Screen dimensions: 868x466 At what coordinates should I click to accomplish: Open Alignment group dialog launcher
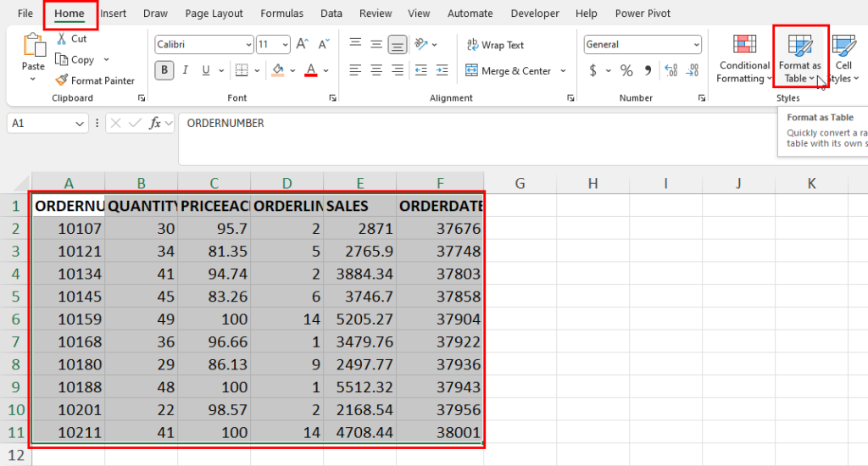coord(570,98)
